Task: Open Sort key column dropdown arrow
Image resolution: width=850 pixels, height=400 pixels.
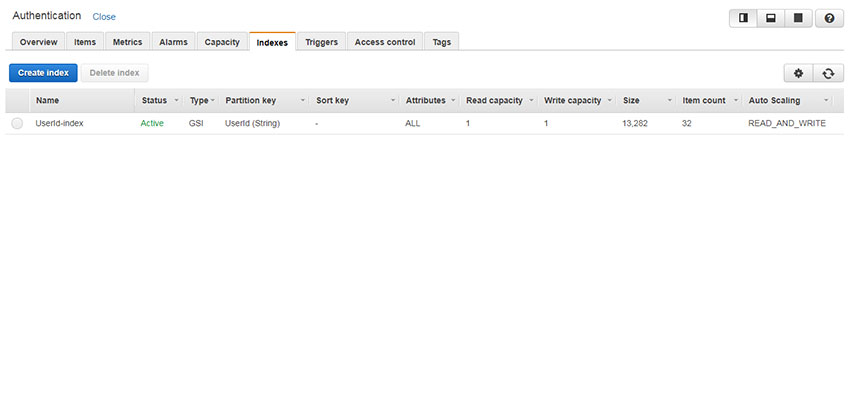Action: click(393, 100)
